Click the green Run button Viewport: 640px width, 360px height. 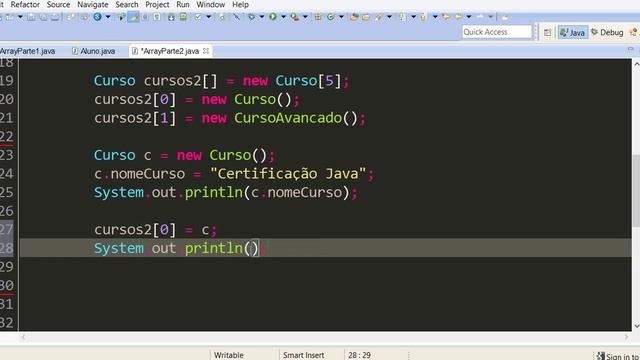273,17
